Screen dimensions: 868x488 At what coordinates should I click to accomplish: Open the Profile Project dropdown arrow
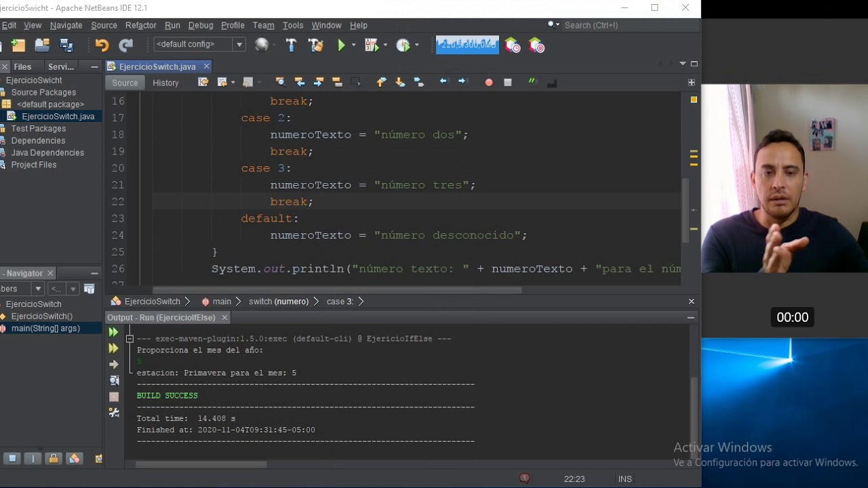[x=416, y=45]
